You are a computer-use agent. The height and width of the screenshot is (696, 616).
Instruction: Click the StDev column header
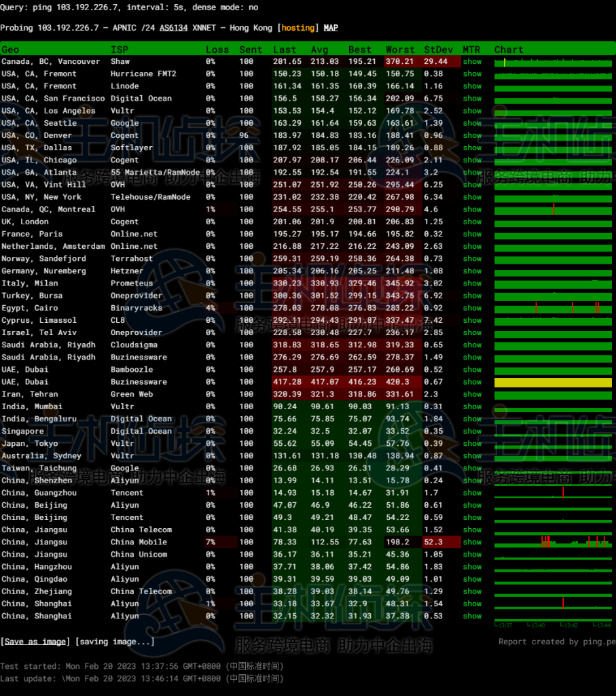(x=435, y=50)
